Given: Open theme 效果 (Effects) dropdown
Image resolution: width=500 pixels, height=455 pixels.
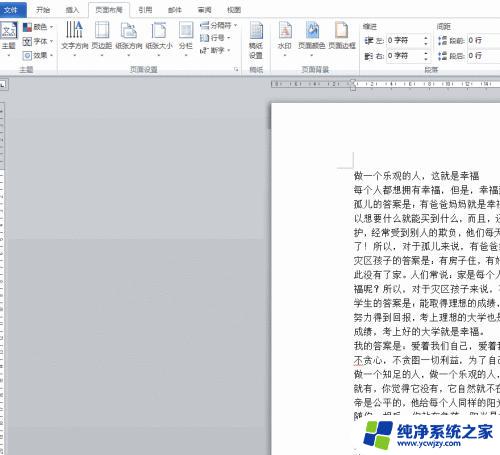Looking at the screenshot, I should click(x=38, y=55).
